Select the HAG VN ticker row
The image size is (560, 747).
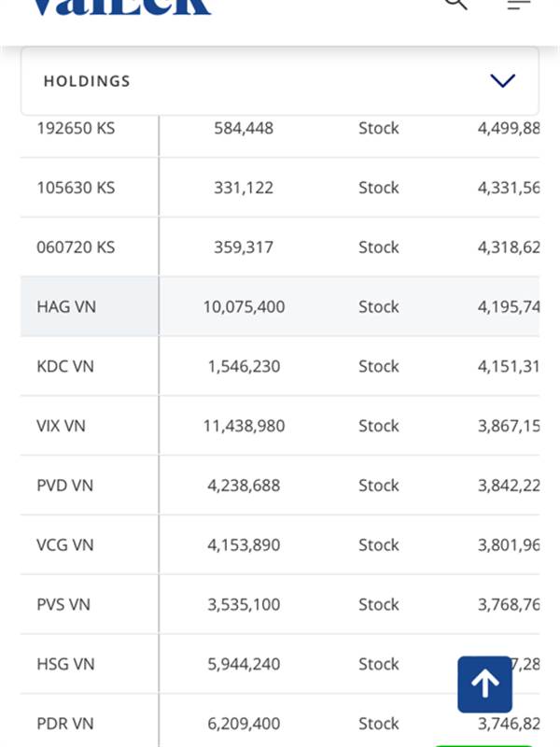(280, 307)
